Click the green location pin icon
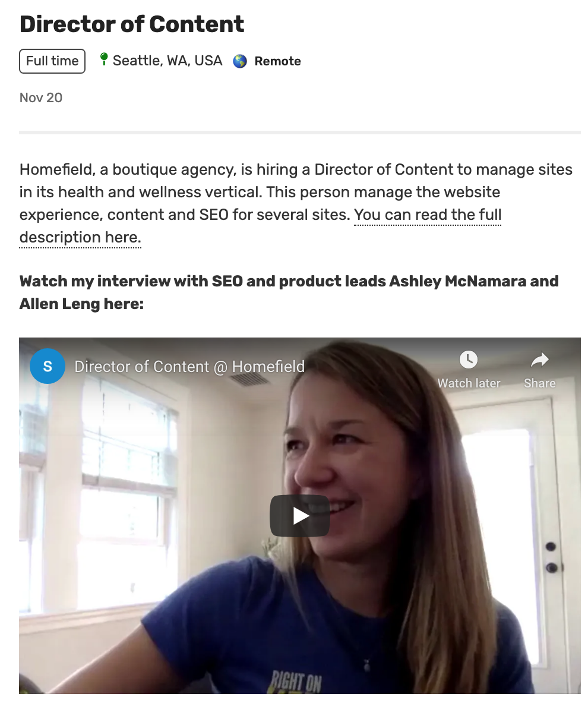This screenshot has height=706, width=588. tap(104, 59)
